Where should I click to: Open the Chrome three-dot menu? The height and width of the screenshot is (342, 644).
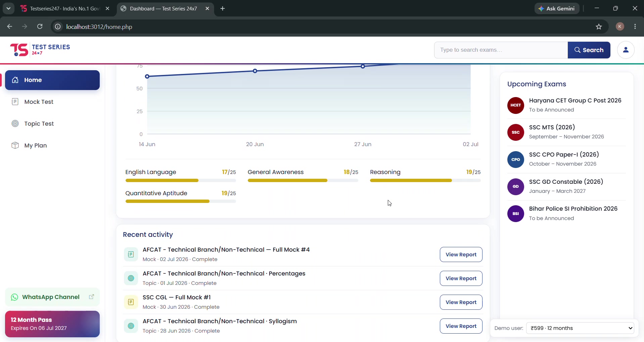[x=635, y=27]
